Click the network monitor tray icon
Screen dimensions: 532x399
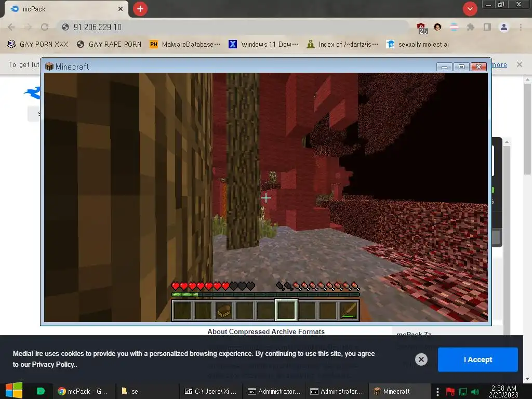(x=463, y=392)
